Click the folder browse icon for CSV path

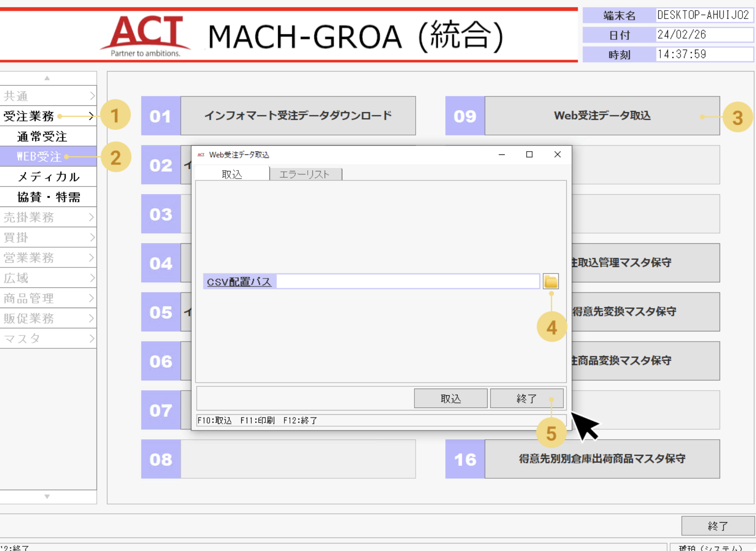(x=551, y=281)
